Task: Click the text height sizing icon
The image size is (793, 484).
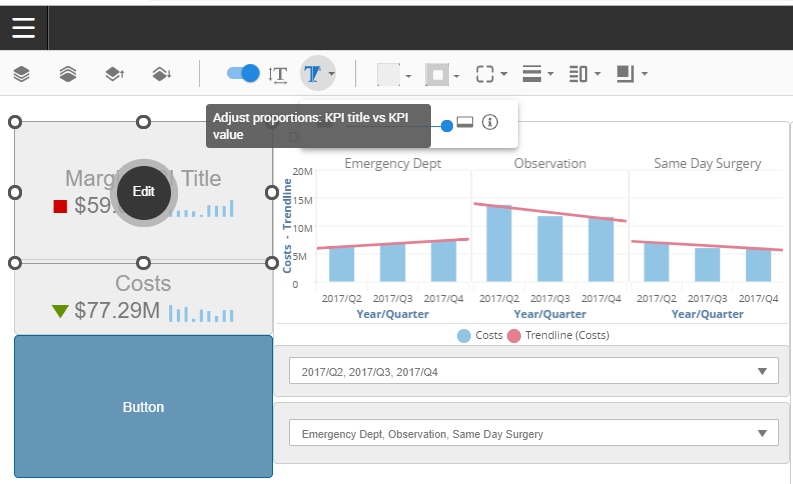Action: pos(278,74)
